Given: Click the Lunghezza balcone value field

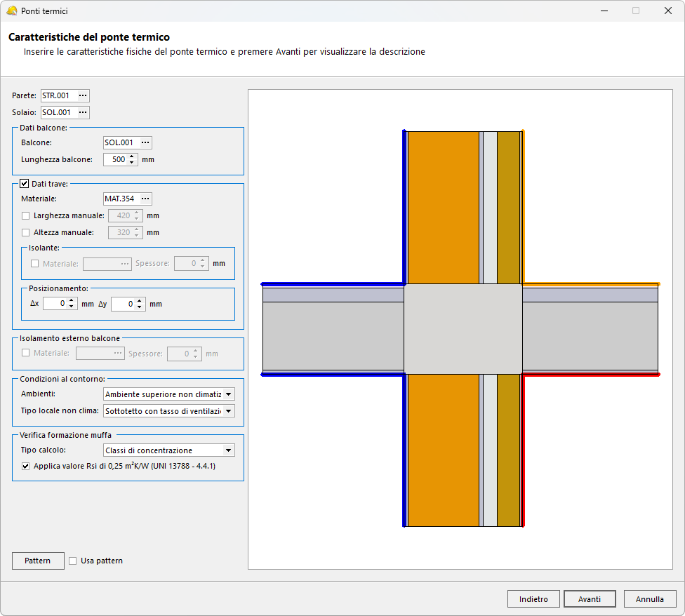Looking at the screenshot, I should (x=115, y=159).
